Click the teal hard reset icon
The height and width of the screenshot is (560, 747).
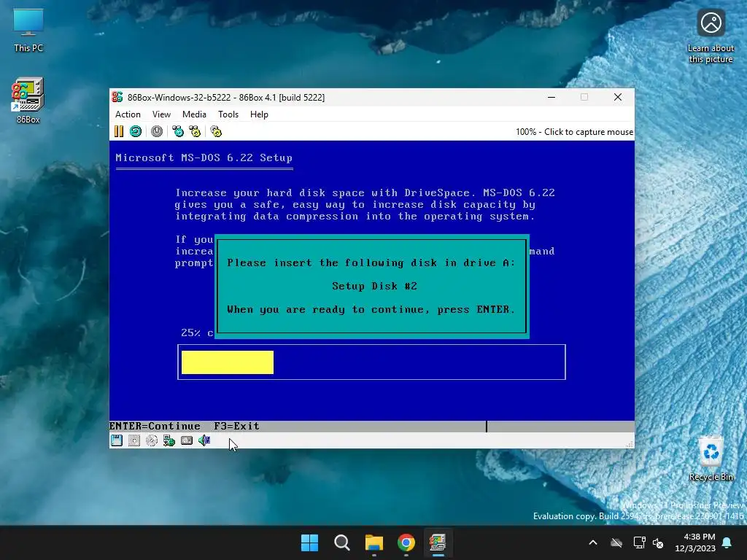click(x=136, y=131)
